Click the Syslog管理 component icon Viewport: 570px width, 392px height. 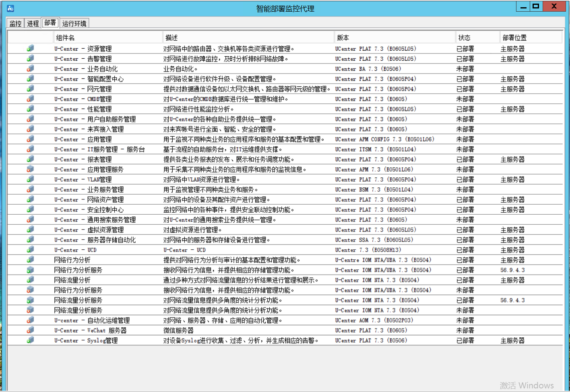[x=31, y=340]
